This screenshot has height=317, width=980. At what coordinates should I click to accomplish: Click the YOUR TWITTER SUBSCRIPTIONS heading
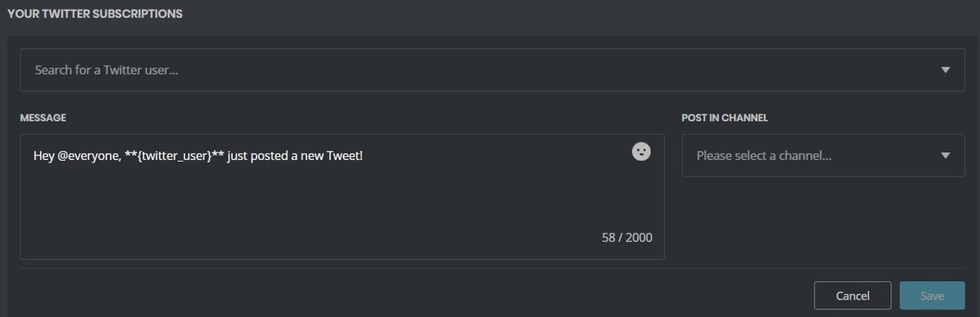(95, 14)
